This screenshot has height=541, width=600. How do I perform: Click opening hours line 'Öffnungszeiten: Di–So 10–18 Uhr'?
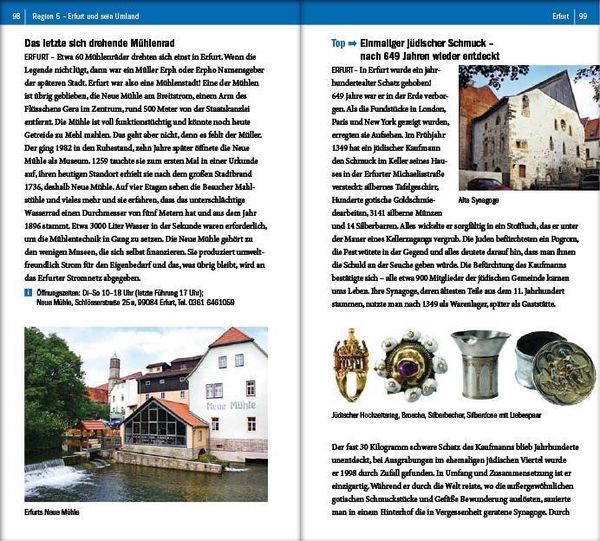(120, 293)
